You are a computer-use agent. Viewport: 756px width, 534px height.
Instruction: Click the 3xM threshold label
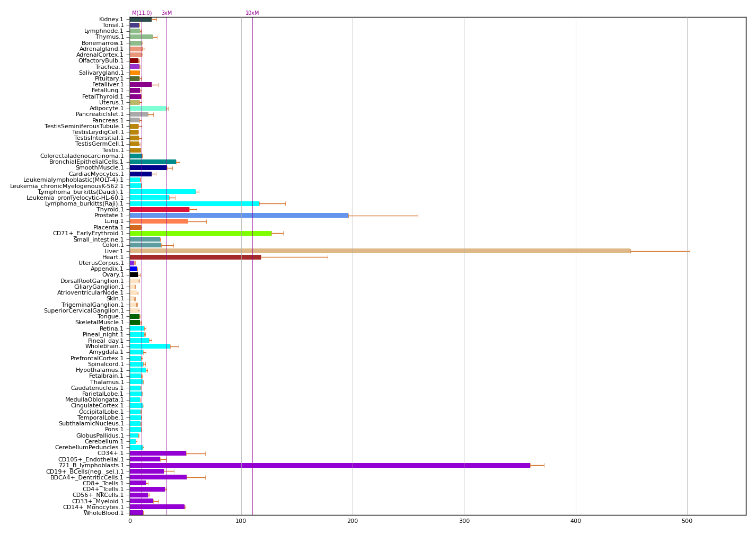point(166,13)
